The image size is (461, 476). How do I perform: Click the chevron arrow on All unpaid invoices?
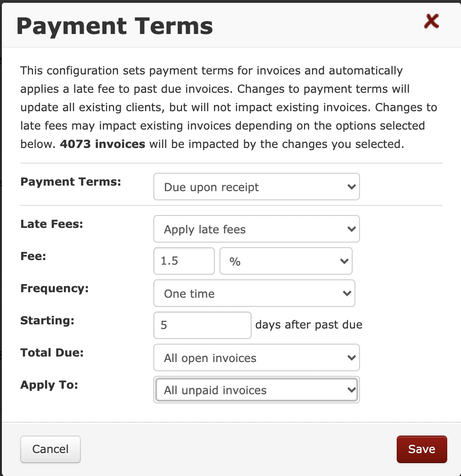[352, 390]
